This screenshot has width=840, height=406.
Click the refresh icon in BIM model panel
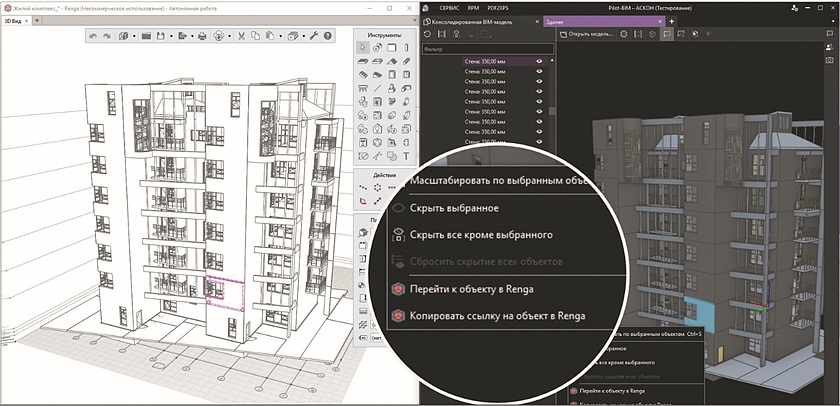click(x=428, y=34)
